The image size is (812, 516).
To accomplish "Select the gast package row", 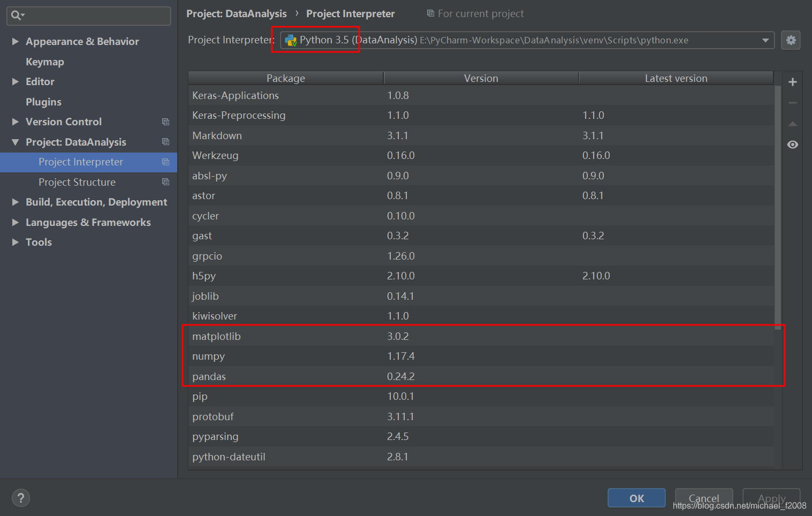I will (481, 236).
